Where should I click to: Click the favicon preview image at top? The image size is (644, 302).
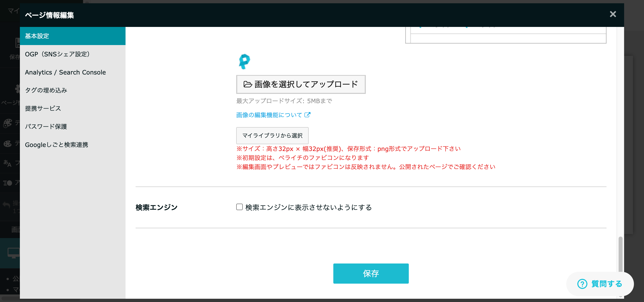point(506,35)
